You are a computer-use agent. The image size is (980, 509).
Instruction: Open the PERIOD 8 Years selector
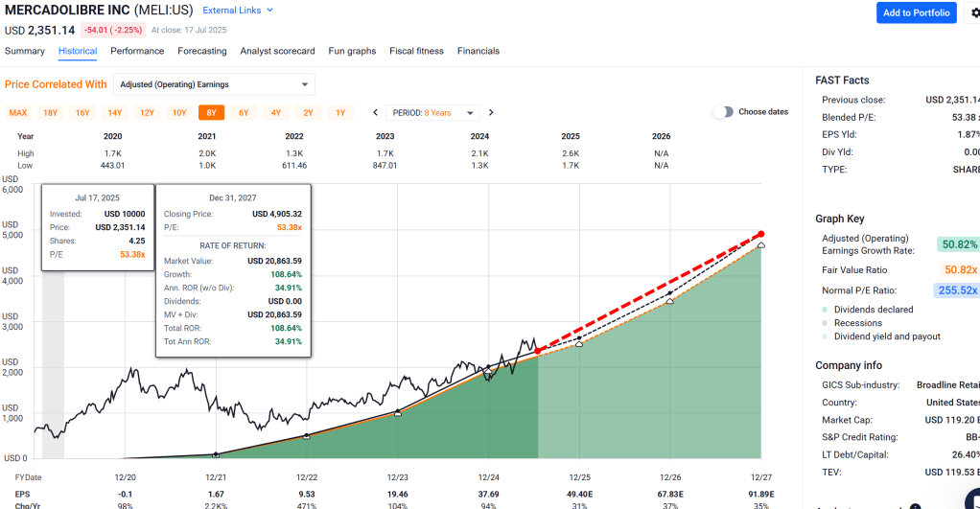(432, 112)
